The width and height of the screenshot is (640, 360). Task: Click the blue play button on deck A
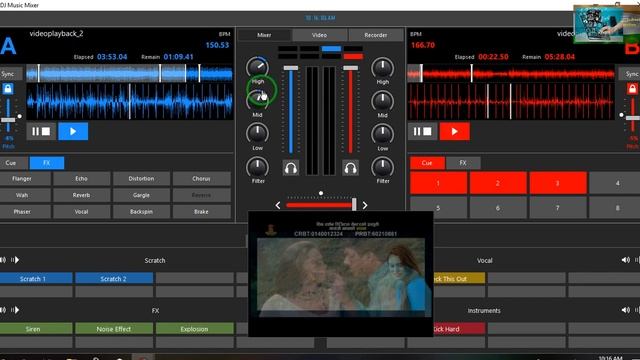(x=73, y=131)
